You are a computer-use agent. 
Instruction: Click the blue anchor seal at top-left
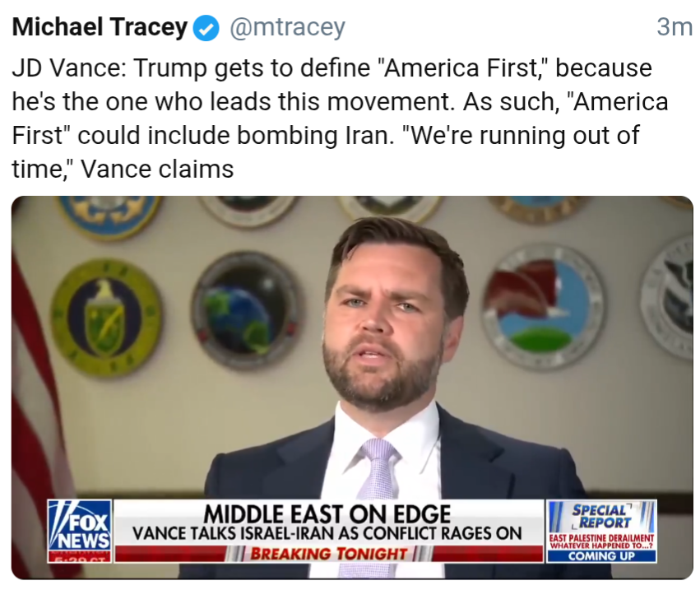pyautogui.click(x=109, y=216)
